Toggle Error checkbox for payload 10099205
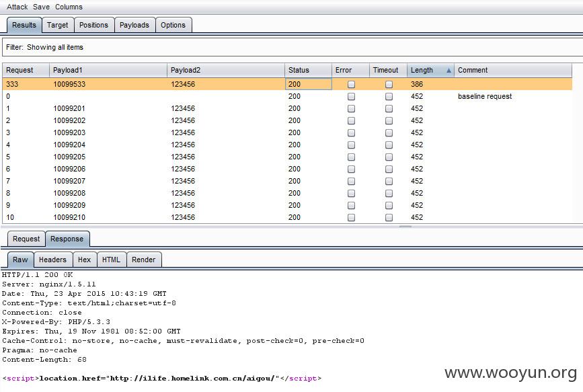The image size is (583, 392). tap(351, 157)
